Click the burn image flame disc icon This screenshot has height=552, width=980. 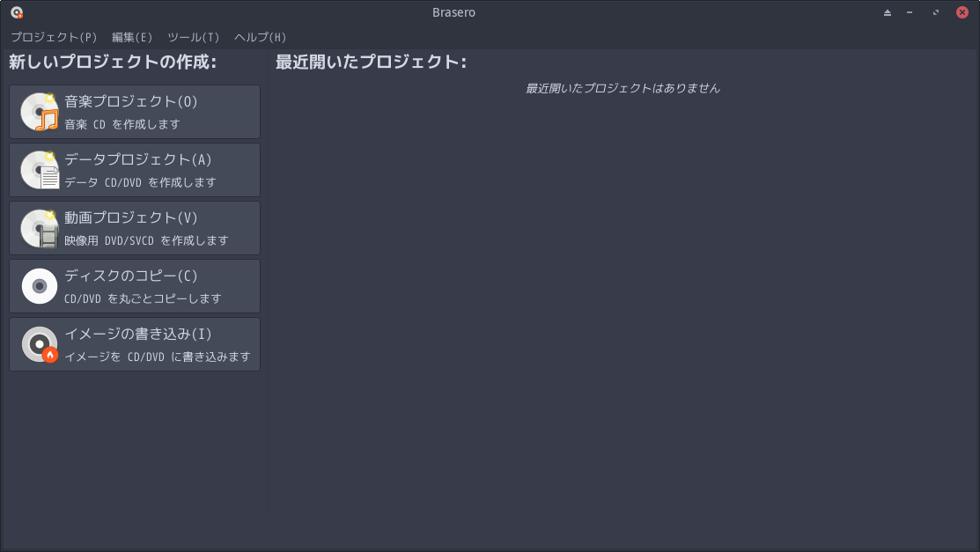pyautogui.click(x=40, y=344)
